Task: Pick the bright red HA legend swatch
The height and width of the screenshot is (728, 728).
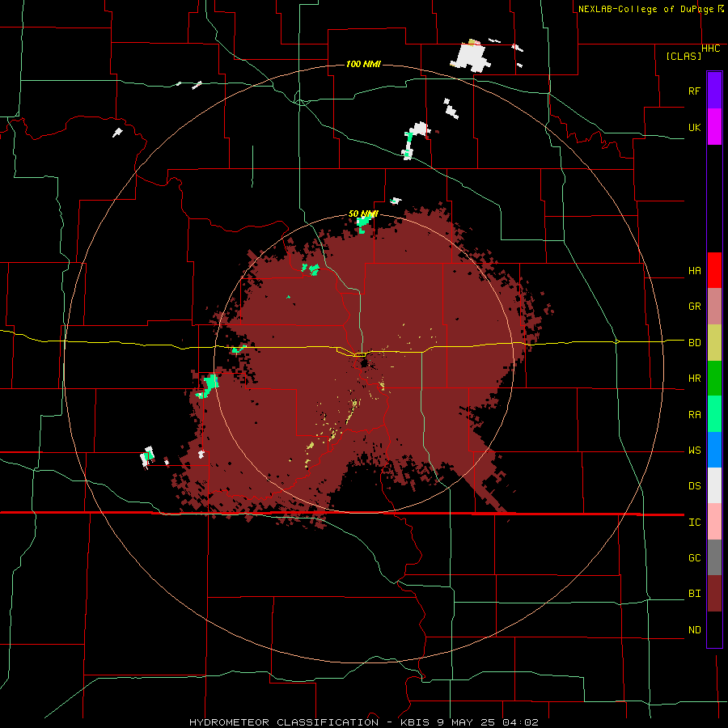Action: [x=714, y=270]
